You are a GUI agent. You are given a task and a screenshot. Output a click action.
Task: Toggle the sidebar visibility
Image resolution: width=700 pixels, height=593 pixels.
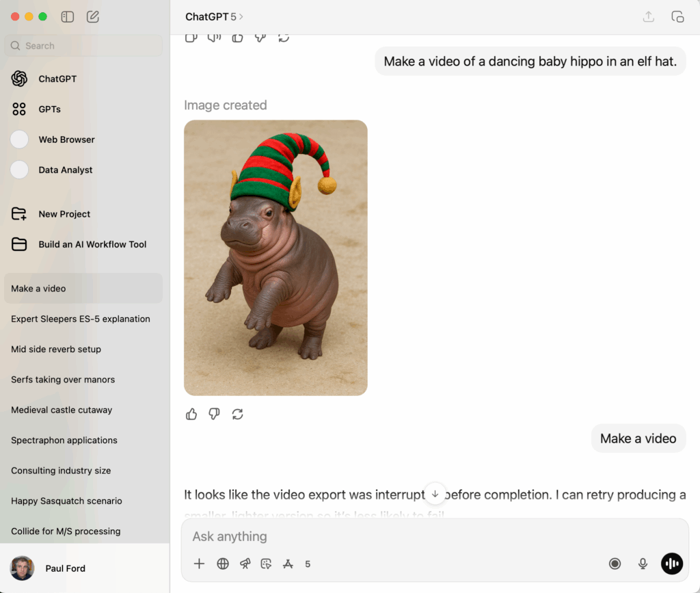click(67, 16)
